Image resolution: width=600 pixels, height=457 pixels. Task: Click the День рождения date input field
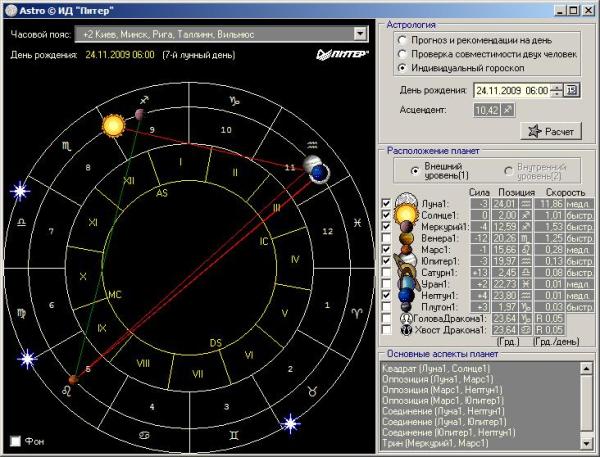513,90
